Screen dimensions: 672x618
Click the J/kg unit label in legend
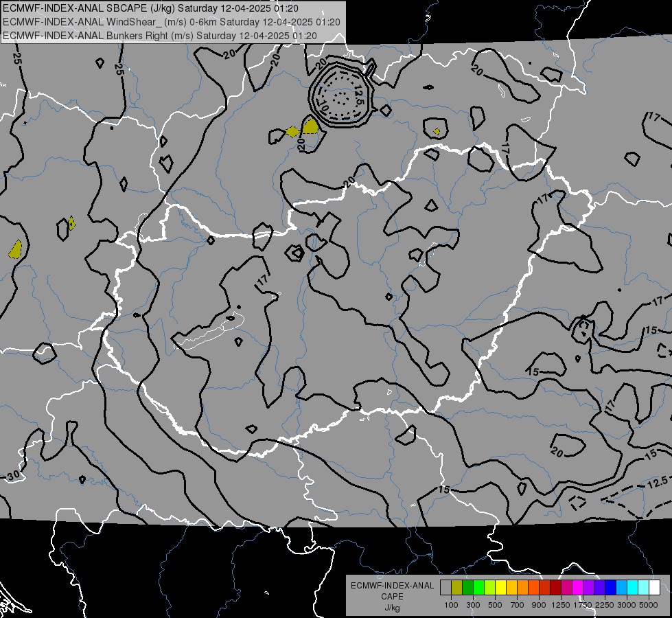(x=392, y=608)
